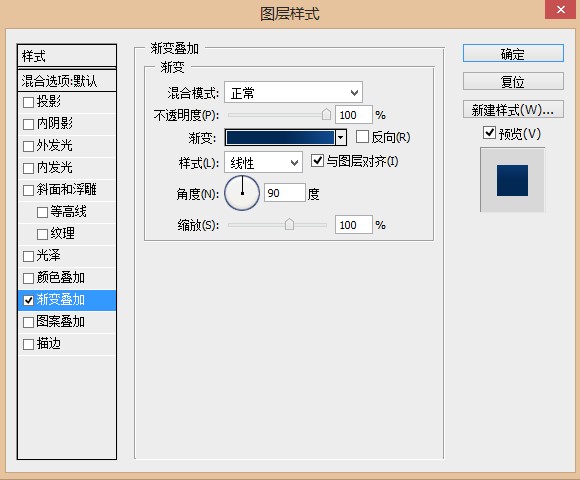This screenshot has height=480, width=580.
Task: Click the 缩放 slider handle
Action: click(289, 224)
